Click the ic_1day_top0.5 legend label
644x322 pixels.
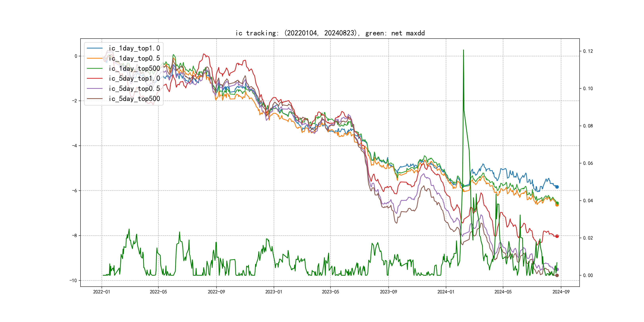click(x=134, y=58)
